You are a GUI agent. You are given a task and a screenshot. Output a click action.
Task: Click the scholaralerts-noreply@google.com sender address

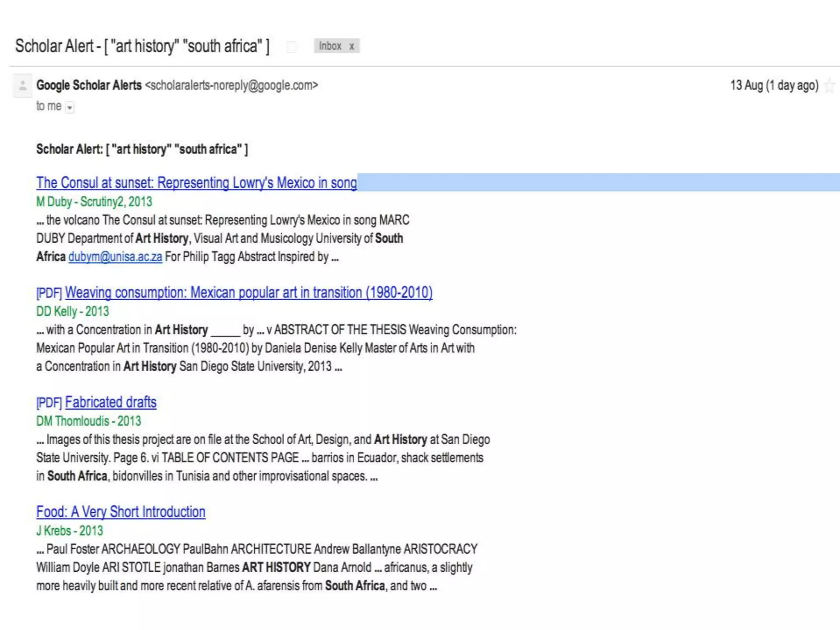pyautogui.click(x=231, y=85)
